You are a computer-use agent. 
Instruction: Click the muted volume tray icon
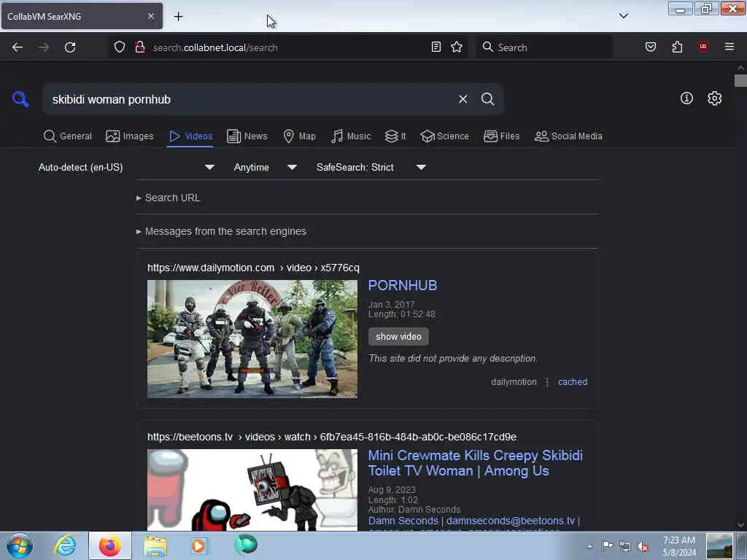[643, 546]
